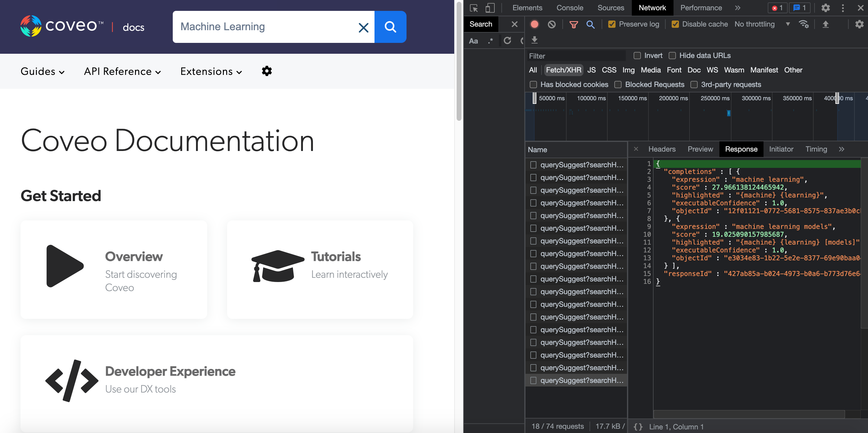This screenshot has width=868, height=433.
Task: Click the blue search magnifier button
Action: pos(390,27)
